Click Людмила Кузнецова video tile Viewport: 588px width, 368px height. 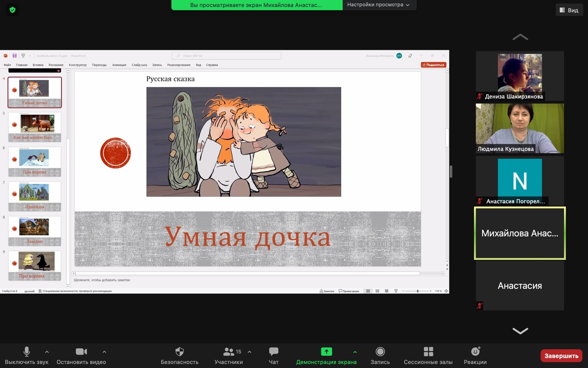(x=520, y=128)
